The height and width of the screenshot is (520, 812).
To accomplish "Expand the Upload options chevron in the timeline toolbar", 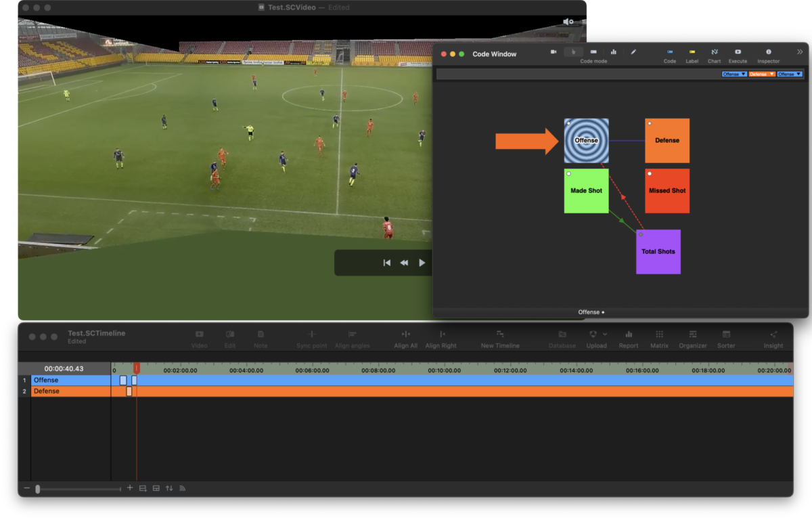I will (x=606, y=334).
